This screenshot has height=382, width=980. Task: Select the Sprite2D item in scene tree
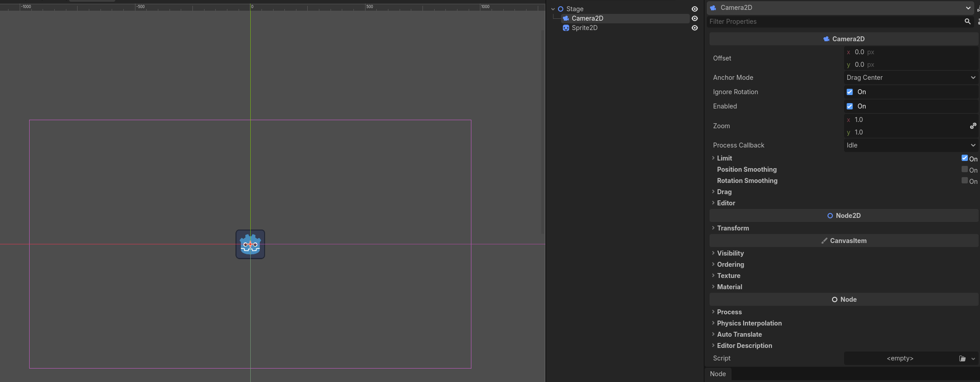584,28
